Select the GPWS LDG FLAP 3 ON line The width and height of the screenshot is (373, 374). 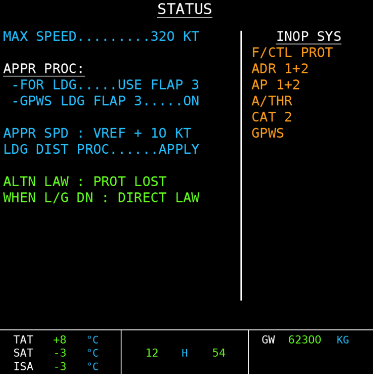105,101
